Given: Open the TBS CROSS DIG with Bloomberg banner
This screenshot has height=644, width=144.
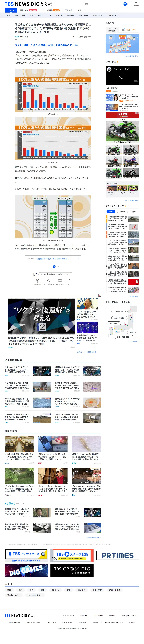Looking at the screenshot, I should click(x=72, y=571).
